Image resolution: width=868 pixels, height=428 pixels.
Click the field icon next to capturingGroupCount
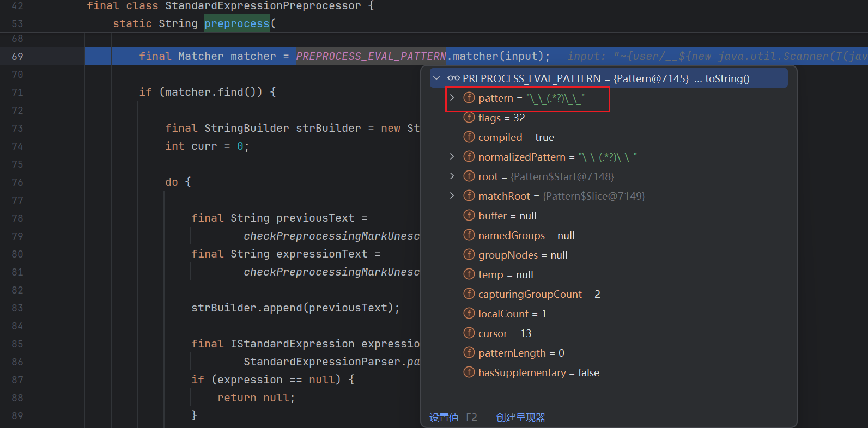point(469,294)
